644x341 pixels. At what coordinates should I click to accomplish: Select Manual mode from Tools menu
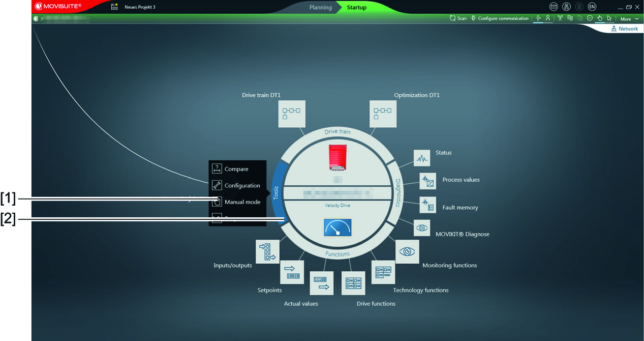click(242, 202)
